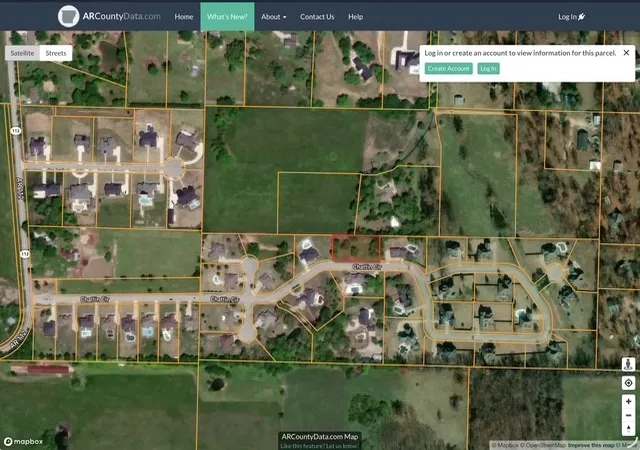Switch map to Streets view

click(x=56, y=53)
